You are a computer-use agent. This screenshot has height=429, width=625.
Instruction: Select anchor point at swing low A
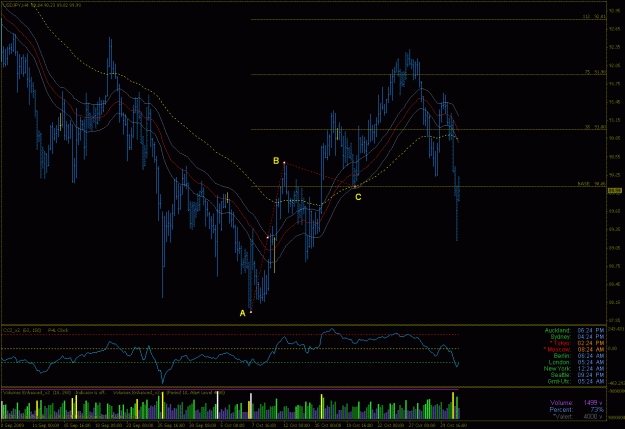pos(251,312)
